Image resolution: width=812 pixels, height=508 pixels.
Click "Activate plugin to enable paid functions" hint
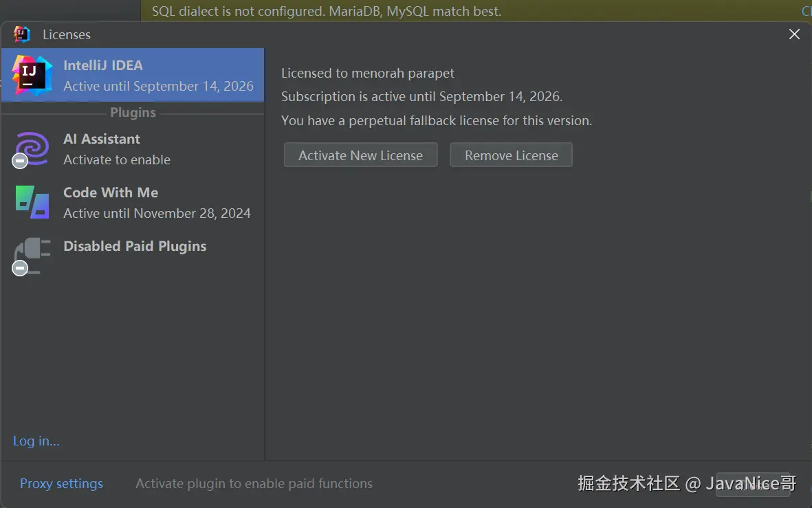point(254,483)
